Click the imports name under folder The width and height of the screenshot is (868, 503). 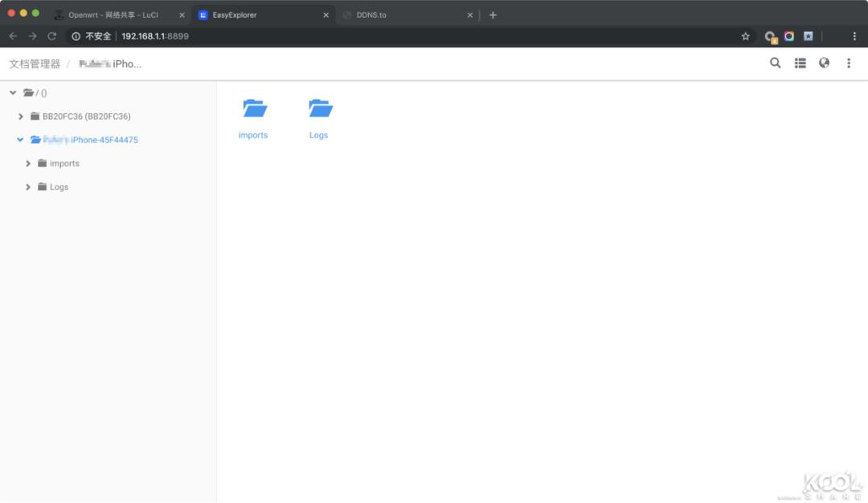click(x=253, y=135)
